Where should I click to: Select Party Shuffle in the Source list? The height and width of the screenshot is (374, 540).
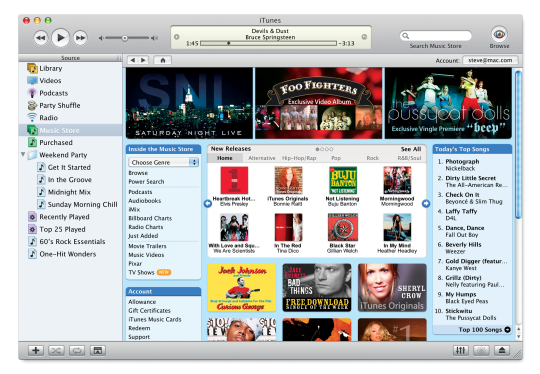point(60,105)
